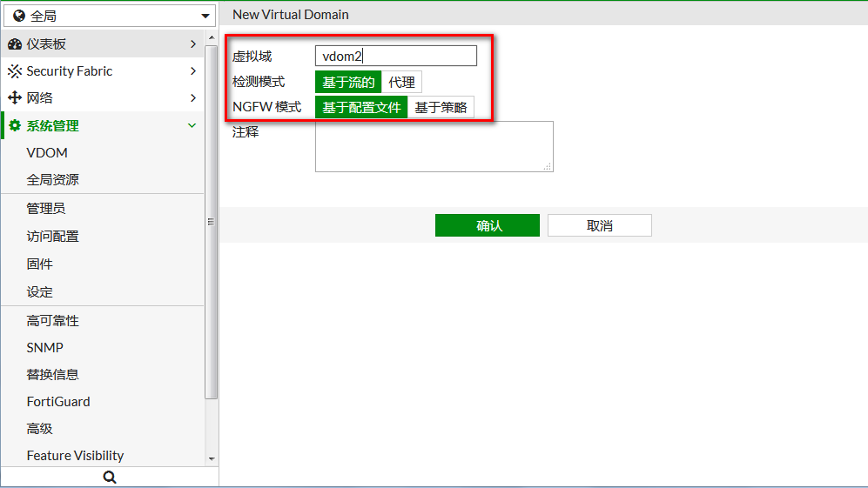
Task: Open the 全局 VDOM selector dropdown
Action: pyautogui.click(x=110, y=16)
